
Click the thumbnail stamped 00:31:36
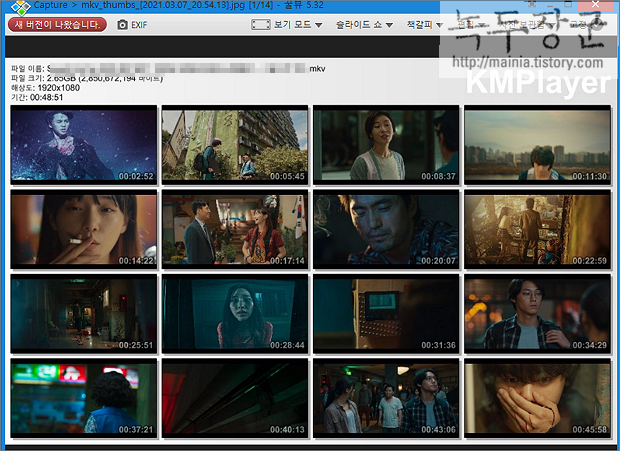pyautogui.click(x=386, y=314)
